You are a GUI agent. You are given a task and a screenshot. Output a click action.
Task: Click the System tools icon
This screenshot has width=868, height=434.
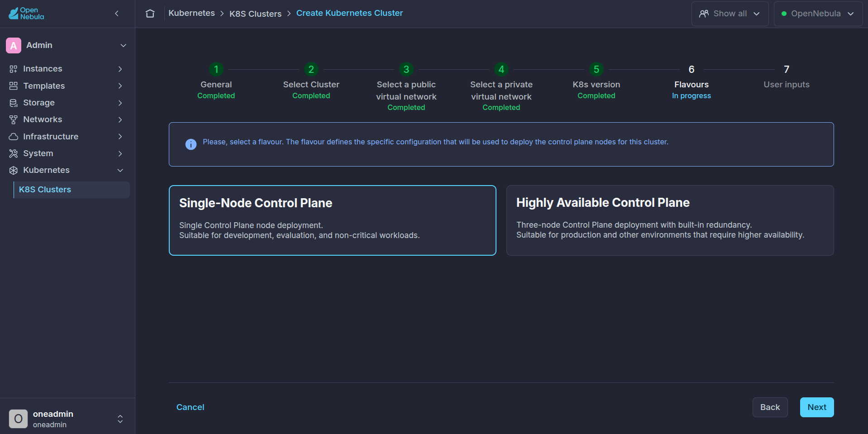(14, 153)
